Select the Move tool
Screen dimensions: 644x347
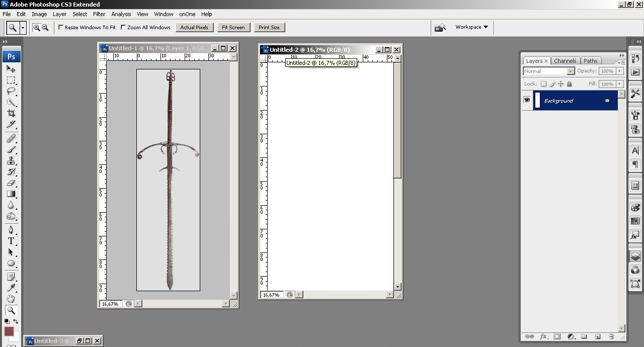(11, 69)
